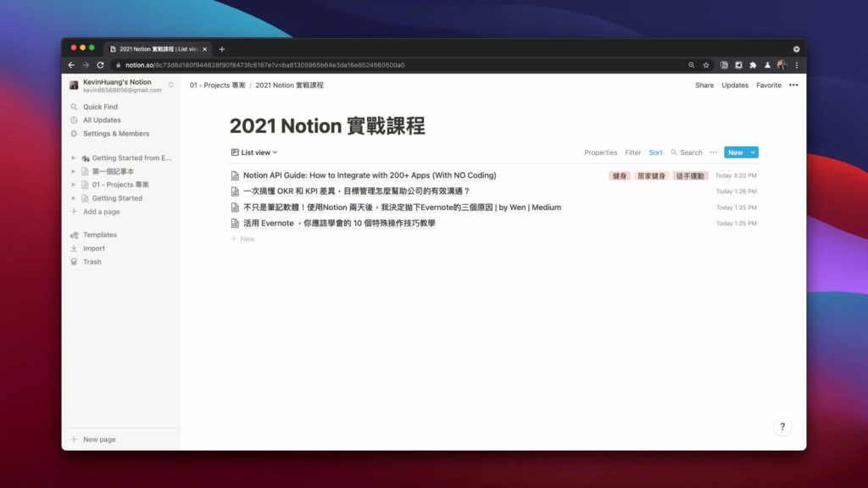Click the browser profile avatar
The image size is (868, 488).
(x=782, y=65)
